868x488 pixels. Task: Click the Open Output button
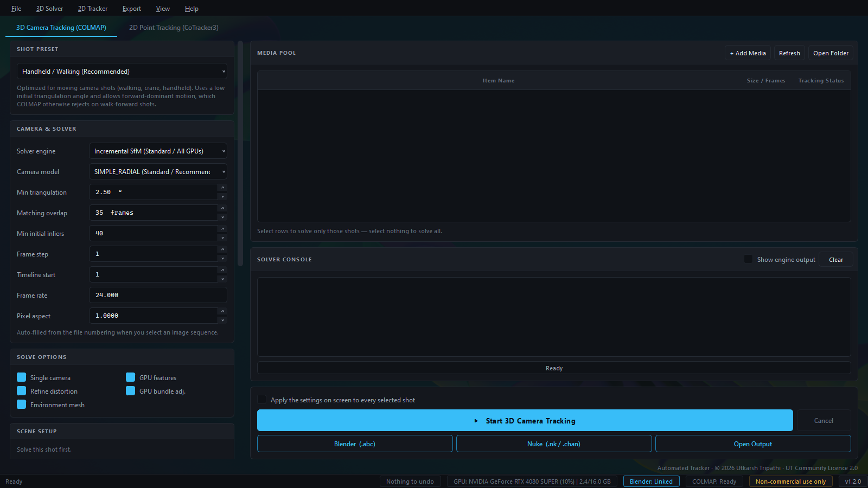pos(753,444)
